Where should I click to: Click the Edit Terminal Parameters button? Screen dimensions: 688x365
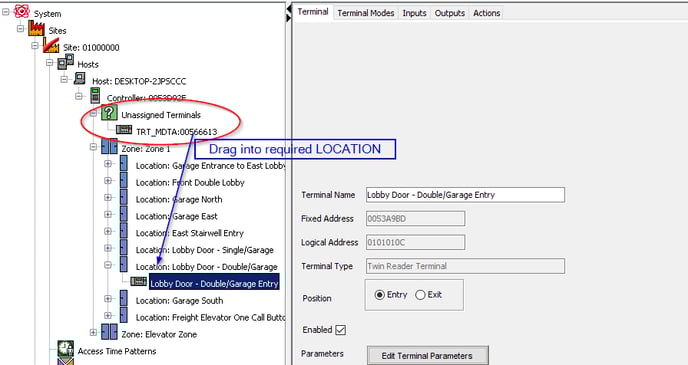pos(427,356)
